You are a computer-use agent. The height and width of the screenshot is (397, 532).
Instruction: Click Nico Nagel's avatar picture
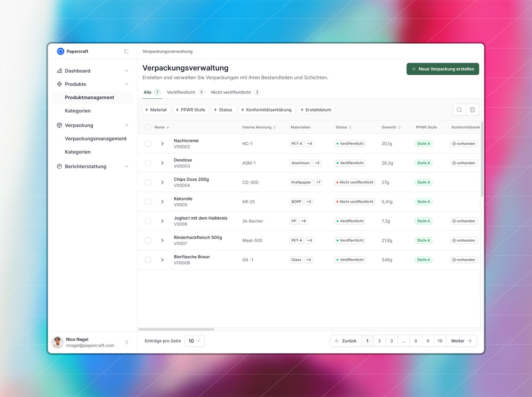[x=57, y=342]
